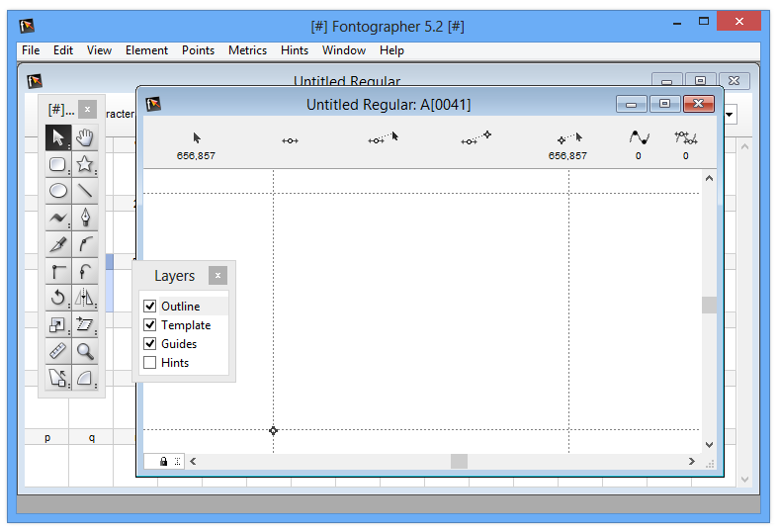Select the Corner point tool
The image size is (779, 532).
[x=58, y=271]
